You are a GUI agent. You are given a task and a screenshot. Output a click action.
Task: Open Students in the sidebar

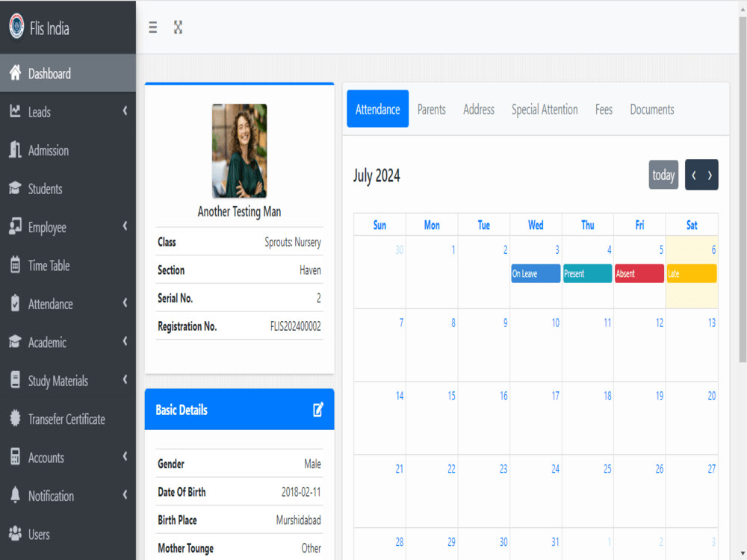click(x=68, y=189)
